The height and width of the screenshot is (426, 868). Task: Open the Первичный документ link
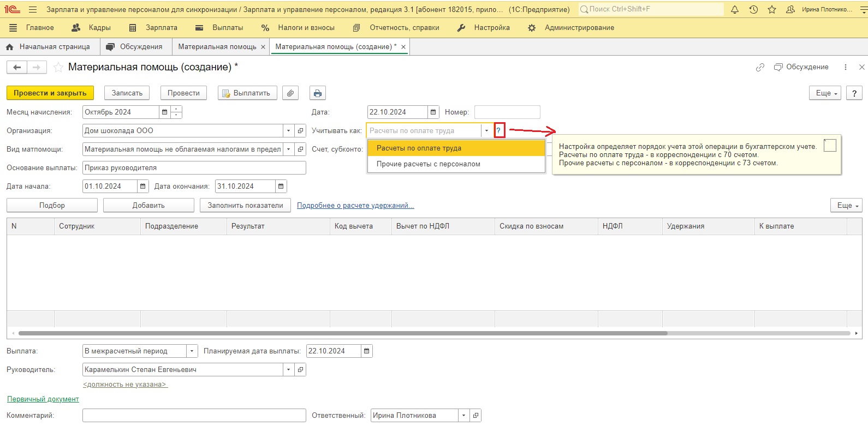point(43,399)
